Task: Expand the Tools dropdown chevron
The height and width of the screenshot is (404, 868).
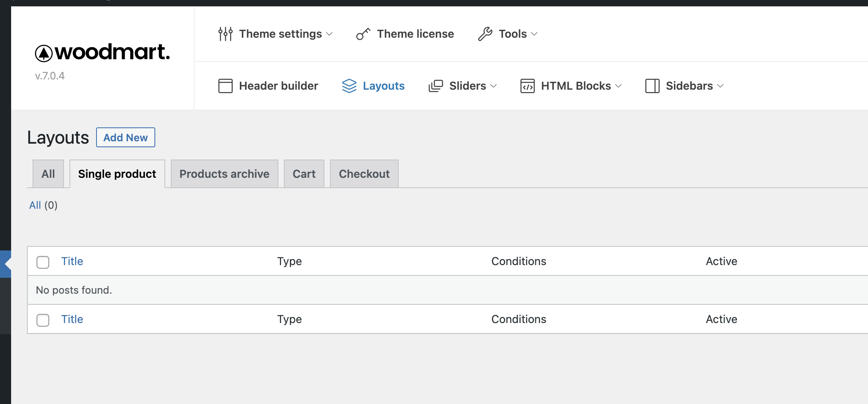Action: coord(534,34)
